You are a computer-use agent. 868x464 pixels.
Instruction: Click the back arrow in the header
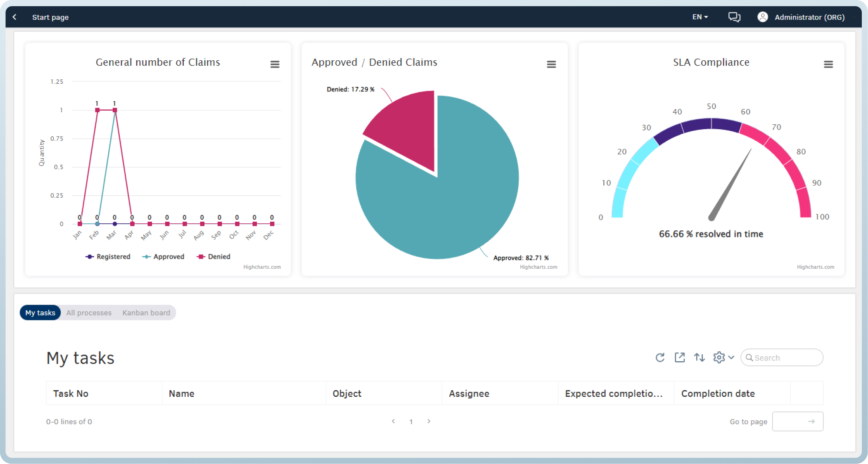(x=15, y=17)
